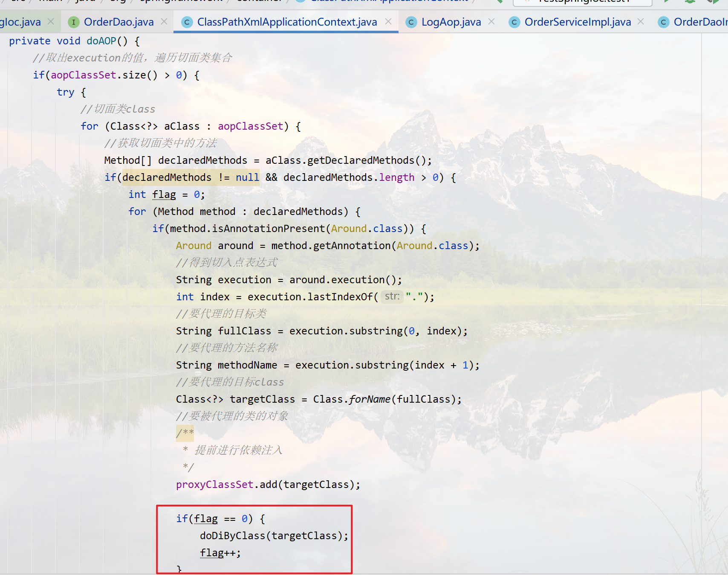
Task: Click the methodName variable declaration
Action: point(247,365)
